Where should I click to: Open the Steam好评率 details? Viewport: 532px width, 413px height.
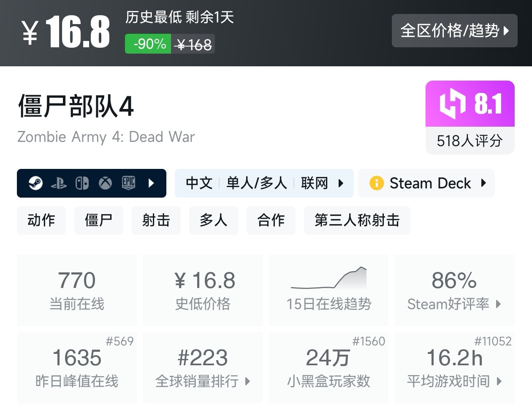pos(454,304)
